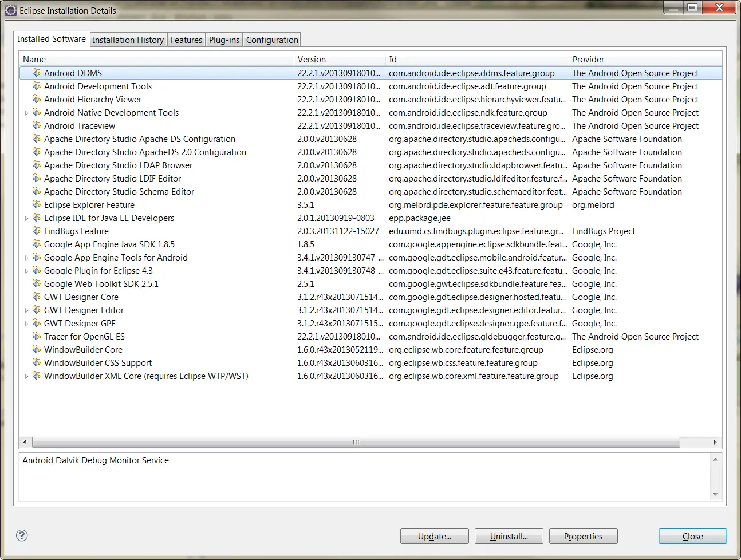The width and height of the screenshot is (741, 560).
Task: Click the 'FindBugs Project' provider cell
Action: pyautogui.click(x=604, y=231)
